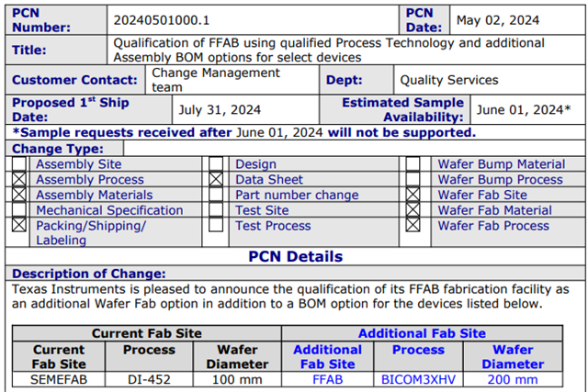Tick the Test Site checkbox
Viewport: 588px width, 392px height.
(x=216, y=210)
